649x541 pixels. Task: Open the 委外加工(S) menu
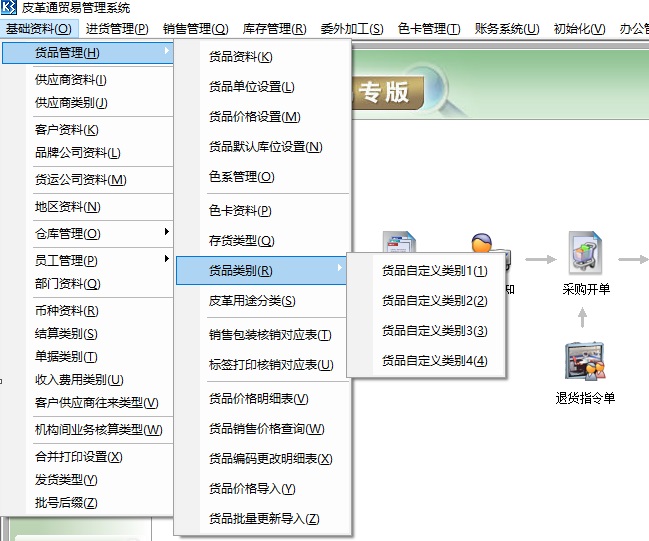coord(352,29)
